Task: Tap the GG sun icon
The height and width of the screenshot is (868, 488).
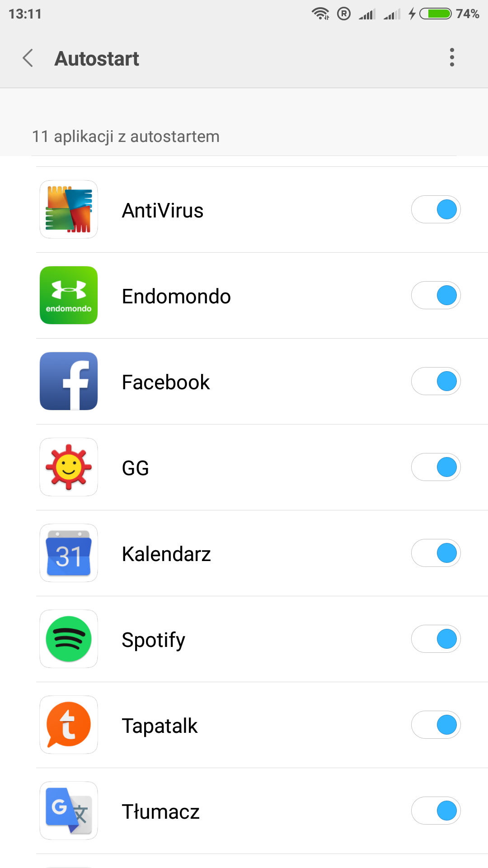Action: coord(69,467)
